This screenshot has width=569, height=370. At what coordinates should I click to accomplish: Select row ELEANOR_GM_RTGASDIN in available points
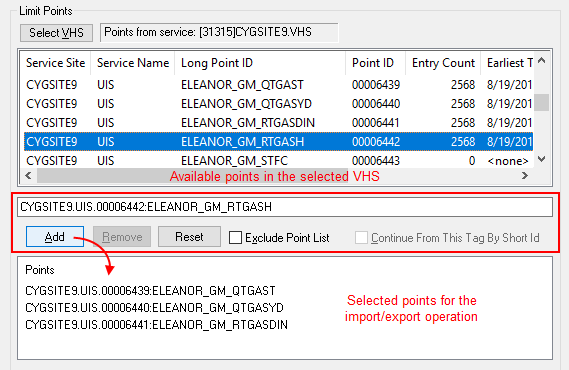[278, 123]
